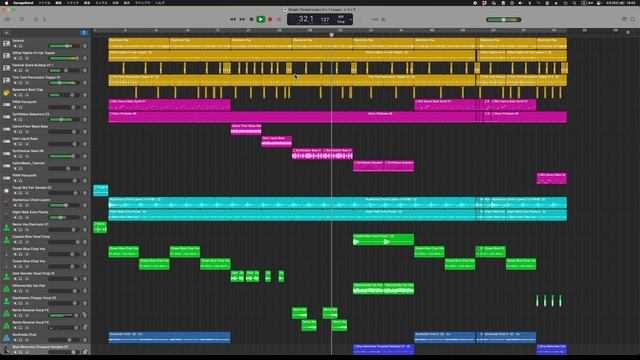Open the トラック menu

(73, 2)
